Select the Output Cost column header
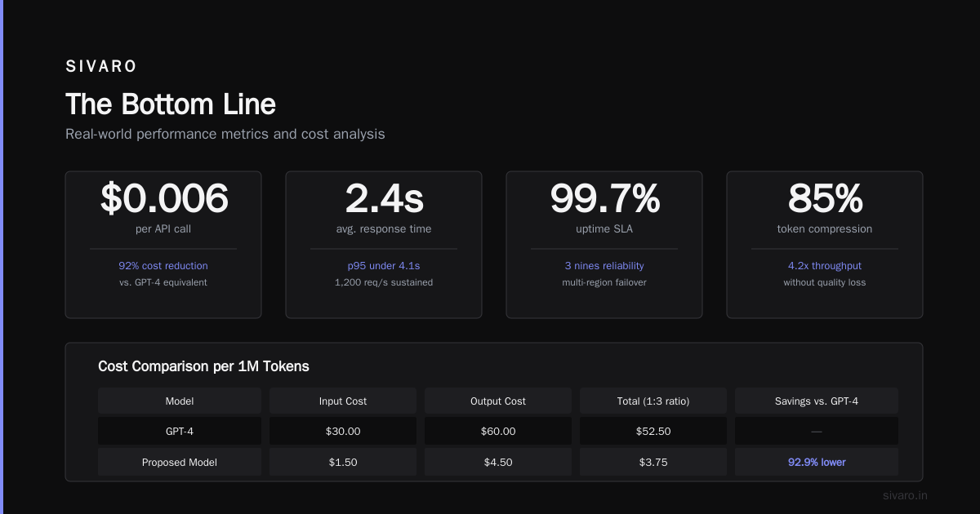980x514 pixels. click(x=498, y=401)
